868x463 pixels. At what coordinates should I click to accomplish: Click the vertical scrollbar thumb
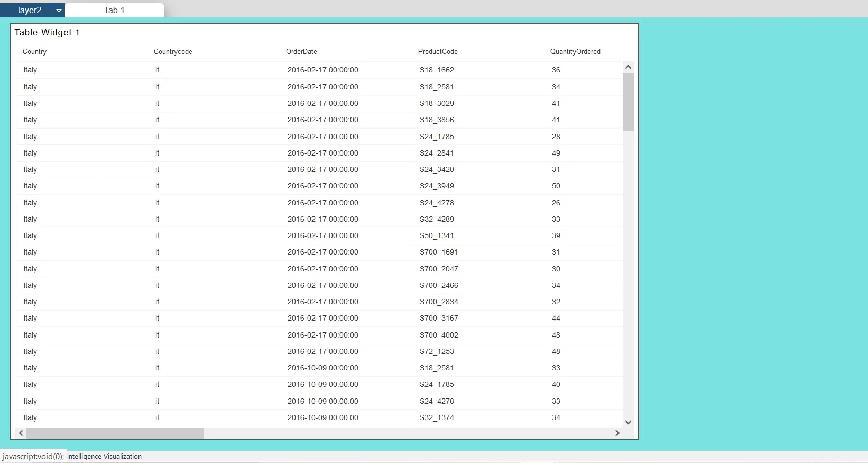(x=628, y=102)
